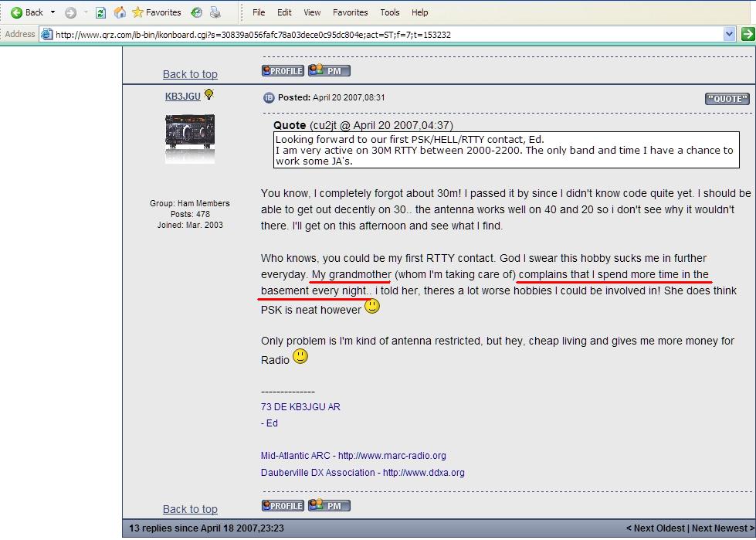This screenshot has width=756, height=540.
Task: Click the '73 DE KB3JGU AR' signature text
Action: 300,407
